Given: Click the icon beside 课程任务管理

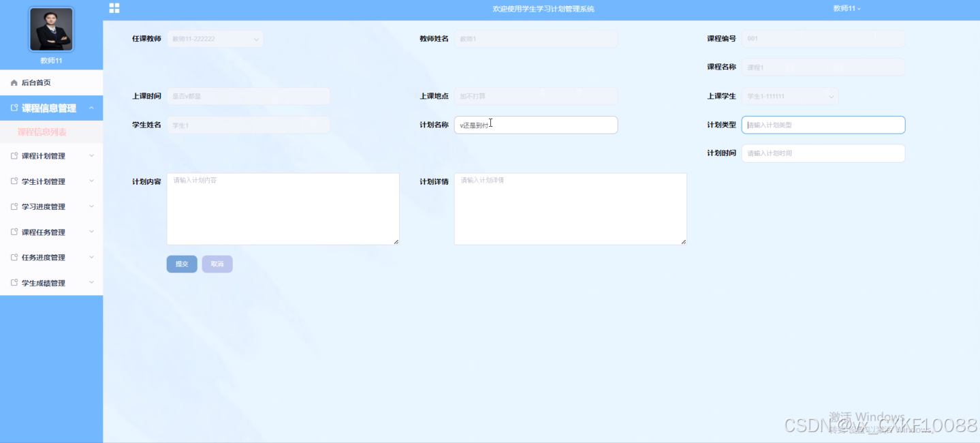Looking at the screenshot, I should (14, 232).
